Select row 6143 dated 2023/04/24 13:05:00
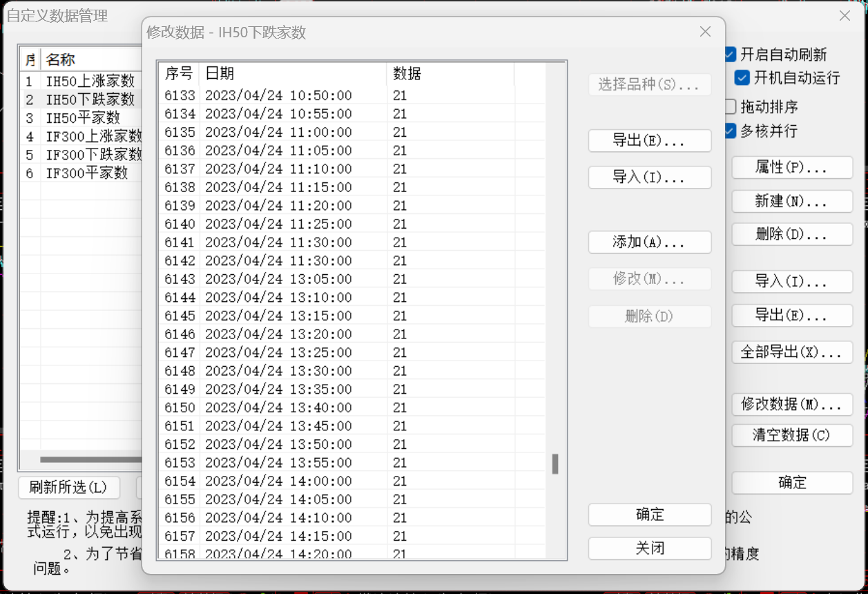The width and height of the screenshot is (868, 594). click(351, 279)
